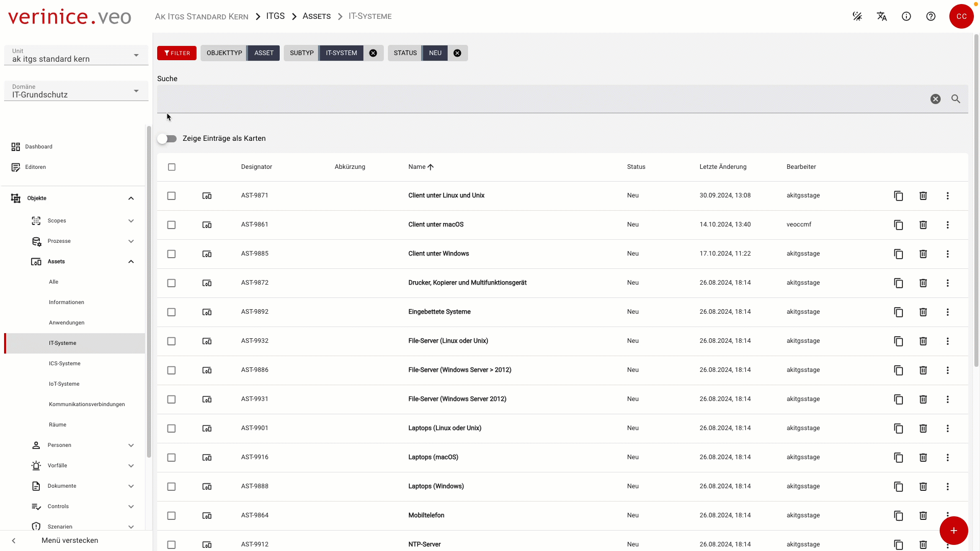Open ICS-Systeme in the sidebar
Viewport: 980px width, 551px height.
pos(65,364)
